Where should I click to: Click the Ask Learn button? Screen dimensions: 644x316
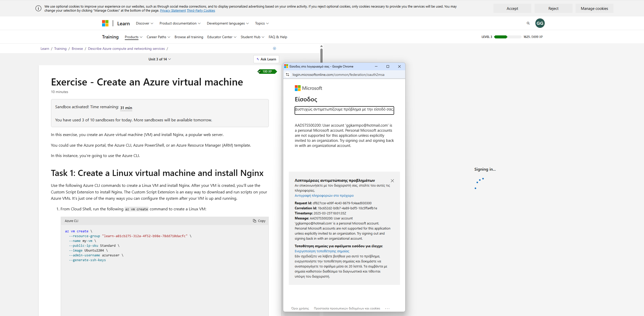(x=266, y=59)
